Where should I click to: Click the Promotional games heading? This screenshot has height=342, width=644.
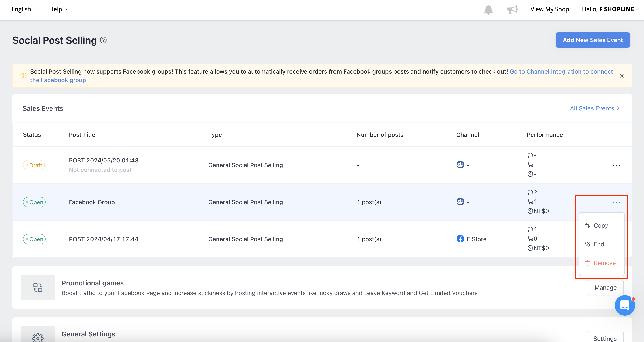(92, 283)
